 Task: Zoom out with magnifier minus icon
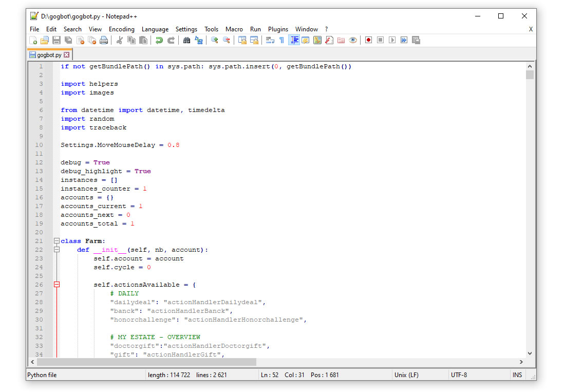click(226, 40)
